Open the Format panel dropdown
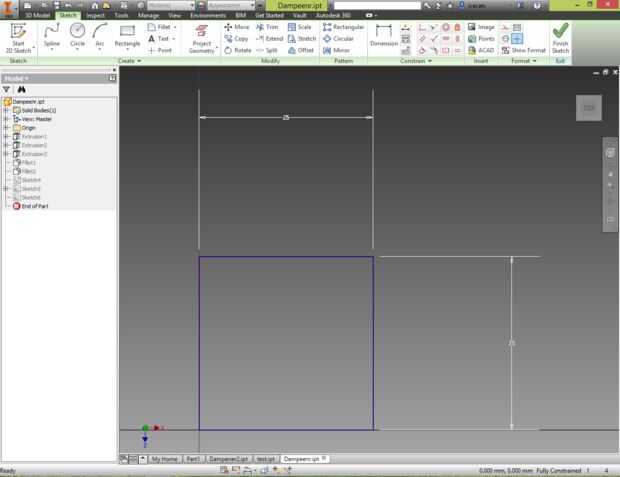 tap(524, 61)
